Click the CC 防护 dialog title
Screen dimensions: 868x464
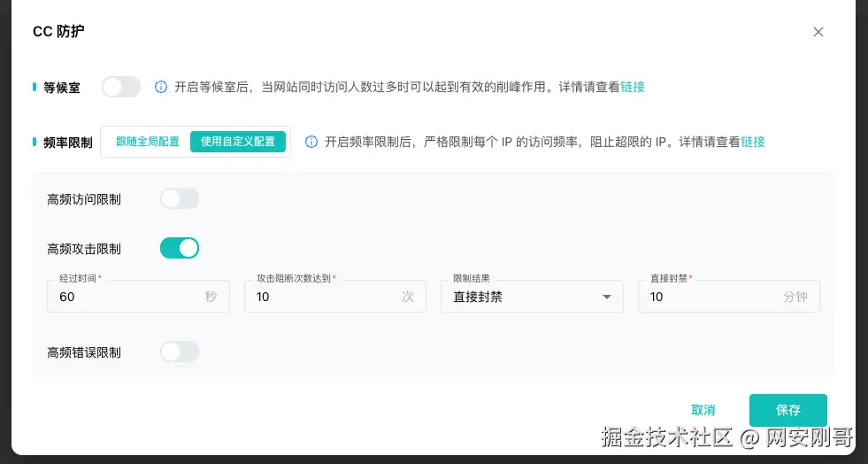[x=58, y=32]
